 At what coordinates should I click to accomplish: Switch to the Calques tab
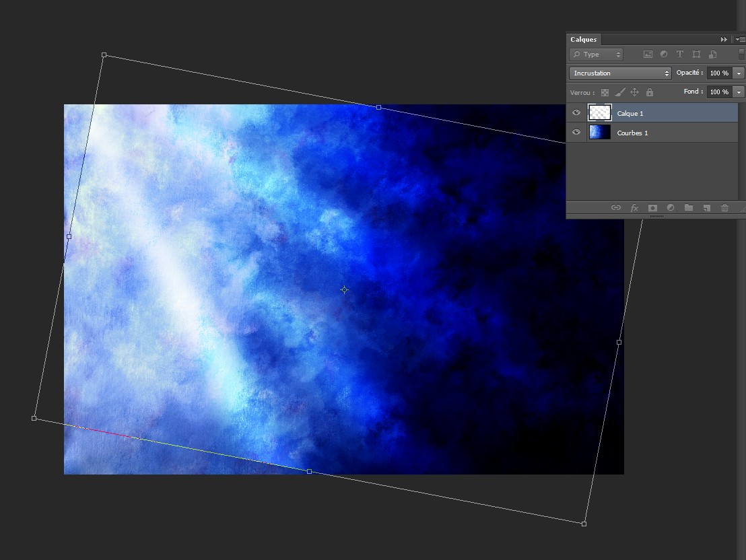tap(583, 40)
